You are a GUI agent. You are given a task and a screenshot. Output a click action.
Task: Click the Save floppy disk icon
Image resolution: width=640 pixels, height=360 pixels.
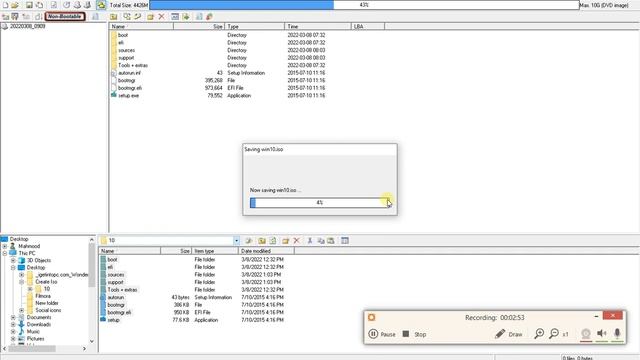coord(29,5)
